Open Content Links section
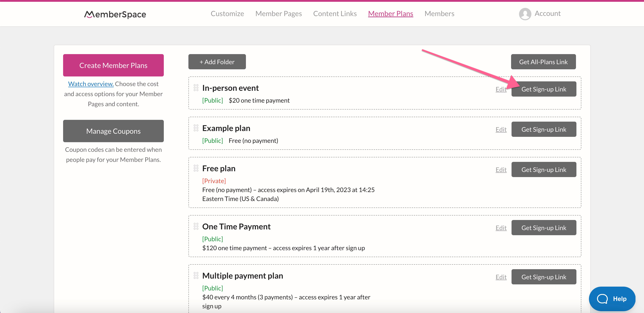The image size is (644, 313). coord(335,13)
